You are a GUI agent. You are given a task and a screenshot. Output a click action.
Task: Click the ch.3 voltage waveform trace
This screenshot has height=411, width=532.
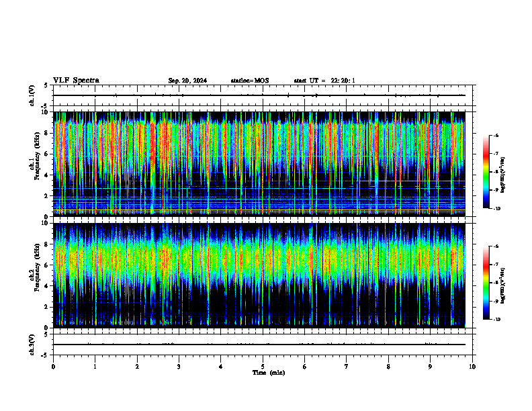click(x=259, y=345)
